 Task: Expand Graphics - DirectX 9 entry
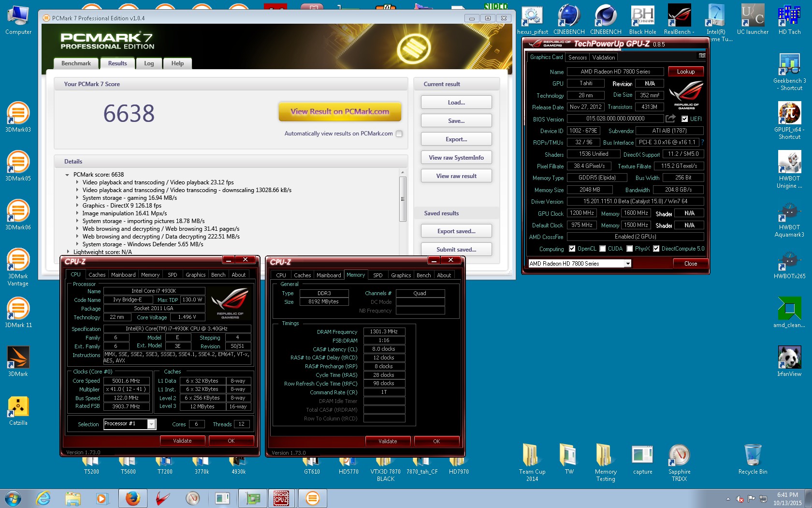point(77,206)
